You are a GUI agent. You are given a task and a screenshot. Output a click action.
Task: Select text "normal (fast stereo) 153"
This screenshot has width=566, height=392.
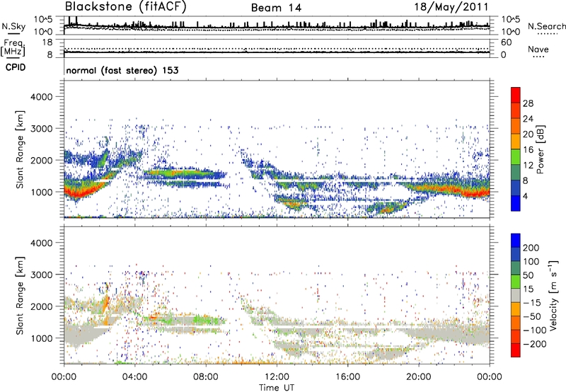click(122, 70)
